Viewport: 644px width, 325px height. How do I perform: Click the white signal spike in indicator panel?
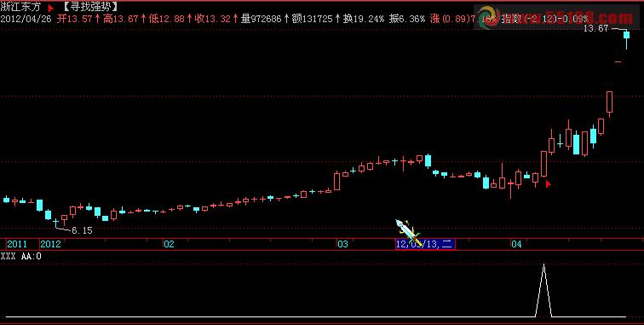coord(543,290)
